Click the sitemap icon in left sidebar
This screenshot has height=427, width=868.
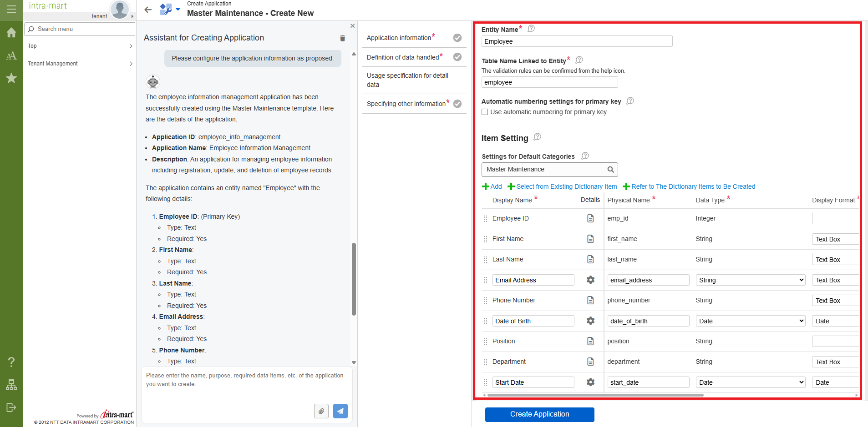click(11, 385)
